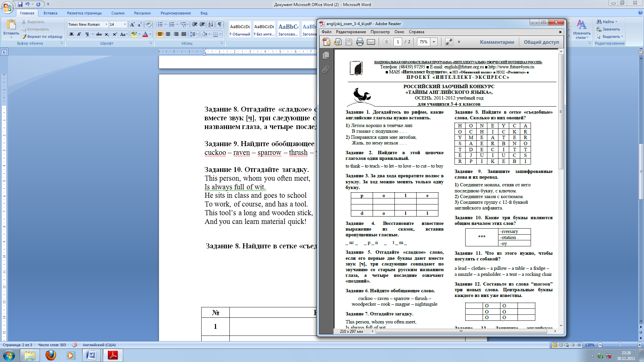Zoom in Word with plus button
This screenshot has height=362, width=644.
pyautogui.click(x=640, y=345)
